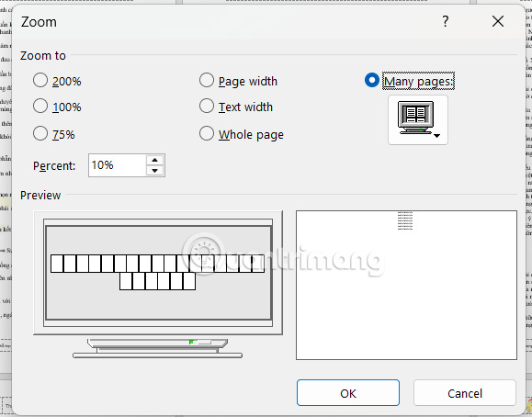The image size is (532, 417).
Task: Click the monitor preview illustration
Action: [x=158, y=285]
